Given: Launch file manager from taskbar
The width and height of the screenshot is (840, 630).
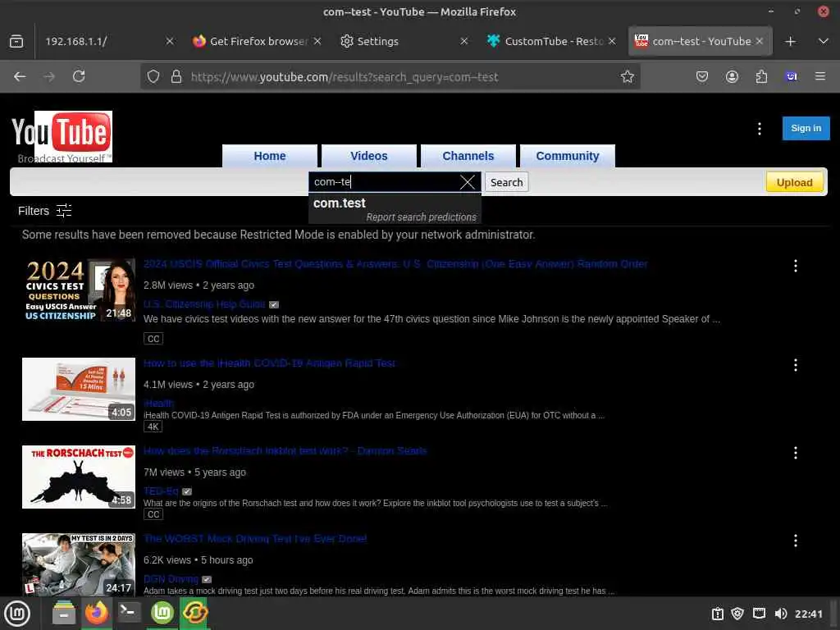Looking at the screenshot, I should tap(64, 613).
